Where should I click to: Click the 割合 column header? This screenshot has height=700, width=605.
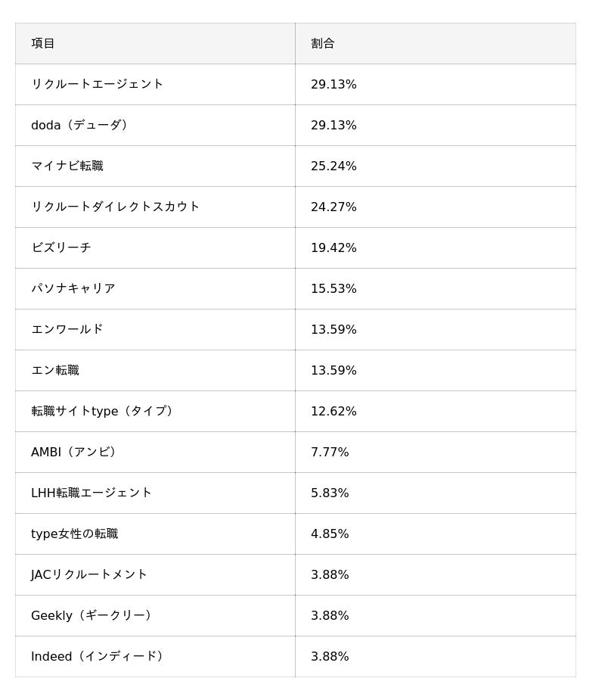coord(323,43)
